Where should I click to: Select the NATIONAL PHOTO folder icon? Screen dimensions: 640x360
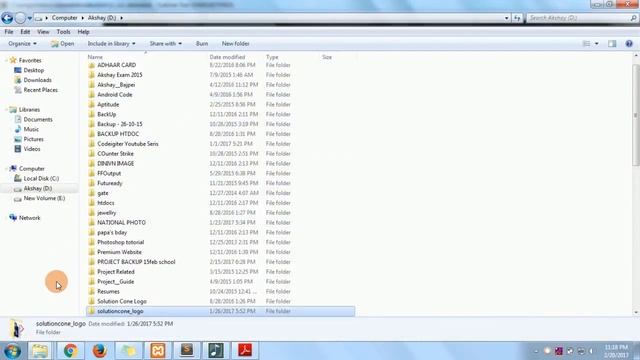pyautogui.click(x=91, y=222)
